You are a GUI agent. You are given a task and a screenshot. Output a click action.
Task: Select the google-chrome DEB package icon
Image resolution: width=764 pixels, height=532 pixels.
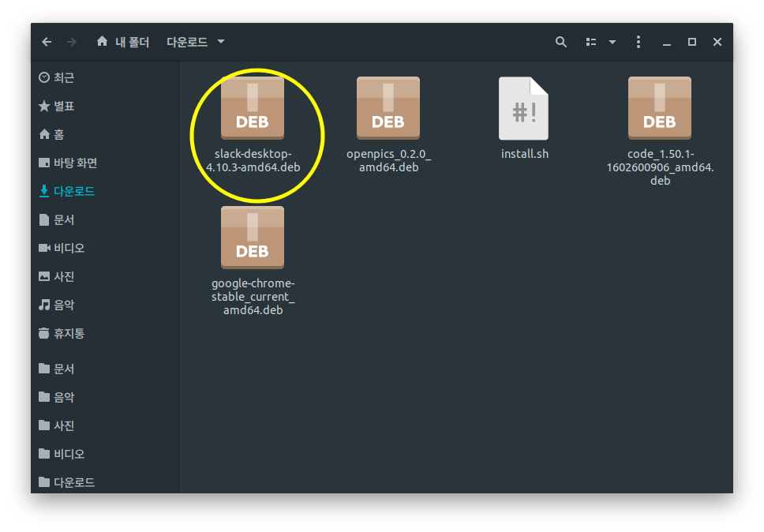pyautogui.click(x=253, y=238)
